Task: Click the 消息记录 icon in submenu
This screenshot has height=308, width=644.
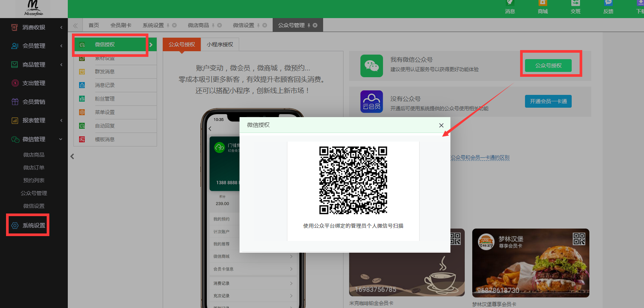Action: (82, 85)
